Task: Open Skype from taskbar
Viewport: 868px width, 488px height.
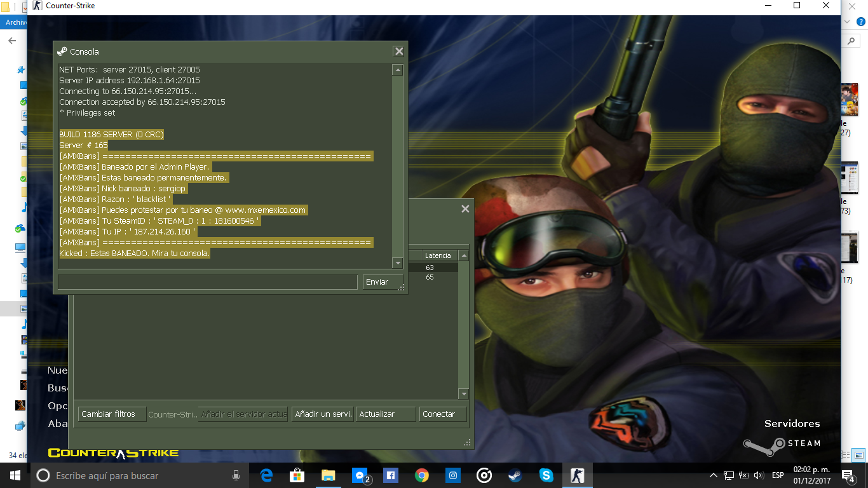Action: (x=546, y=475)
